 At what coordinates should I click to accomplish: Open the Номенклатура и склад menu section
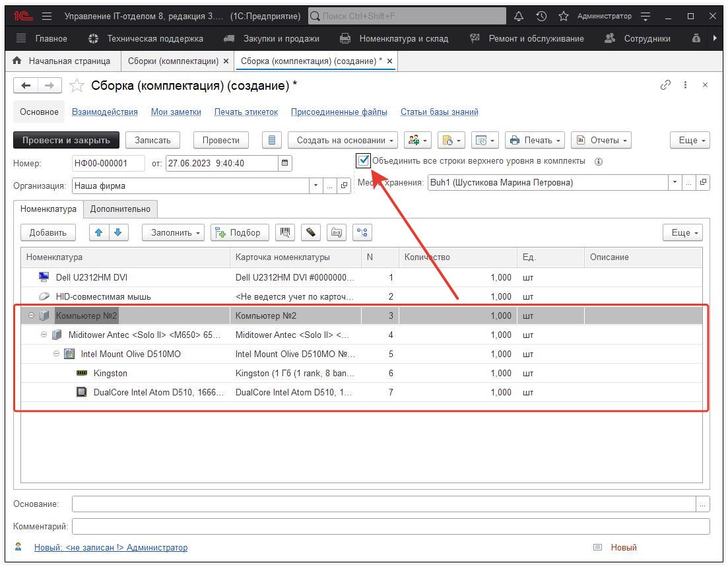[403, 38]
